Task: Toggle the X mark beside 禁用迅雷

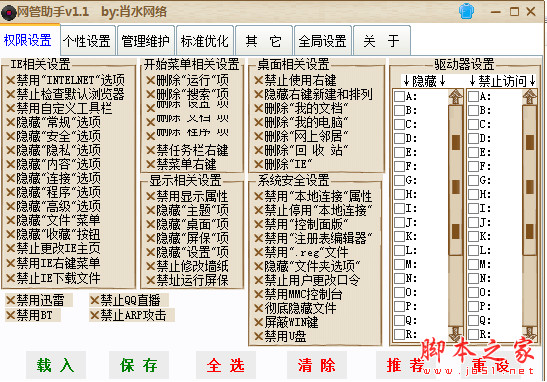Action: click(x=11, y=300)
